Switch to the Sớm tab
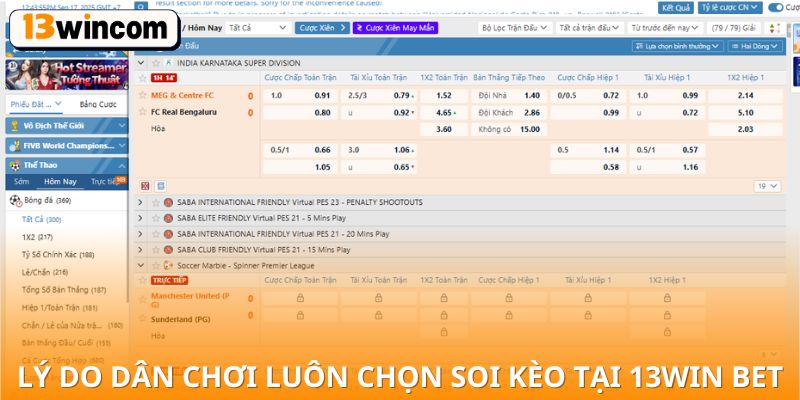Screen dimensions: 800x400 [21, 182]
